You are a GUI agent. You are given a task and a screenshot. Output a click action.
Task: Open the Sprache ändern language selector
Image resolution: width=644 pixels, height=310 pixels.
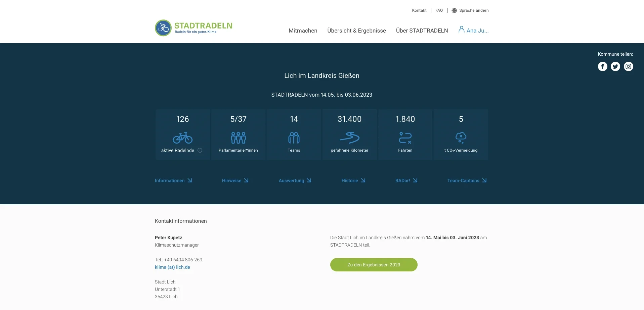coord(470,10)
